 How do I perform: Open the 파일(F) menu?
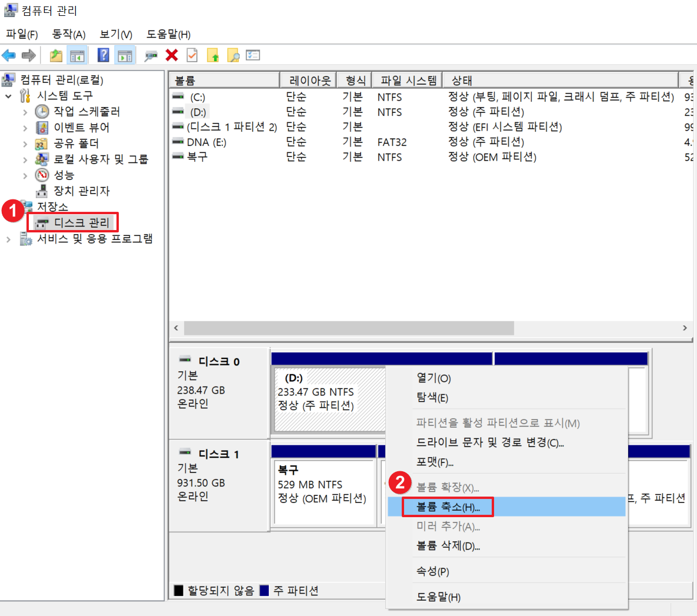[21, 34]
